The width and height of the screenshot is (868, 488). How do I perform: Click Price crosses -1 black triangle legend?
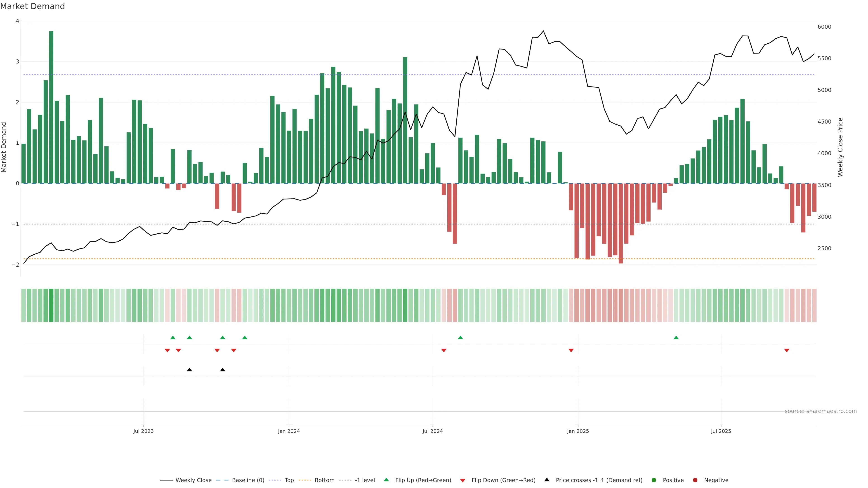coord(547,480)
